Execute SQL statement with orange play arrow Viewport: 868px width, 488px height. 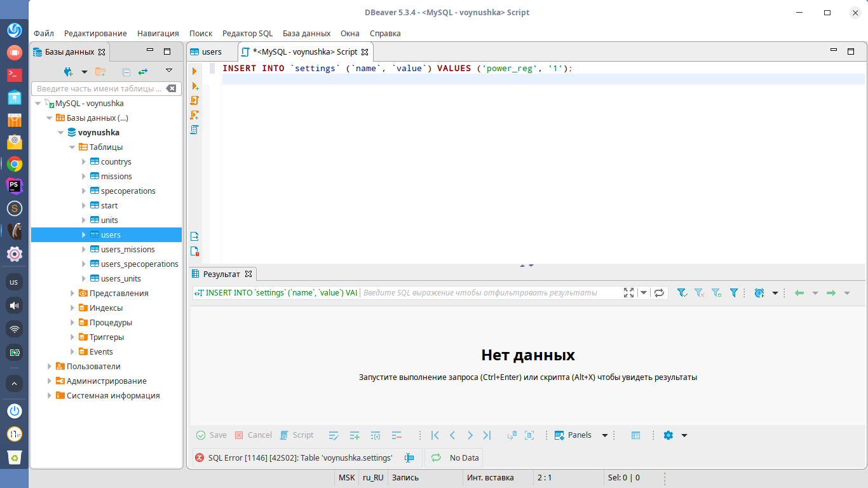[x=194, y=71]
